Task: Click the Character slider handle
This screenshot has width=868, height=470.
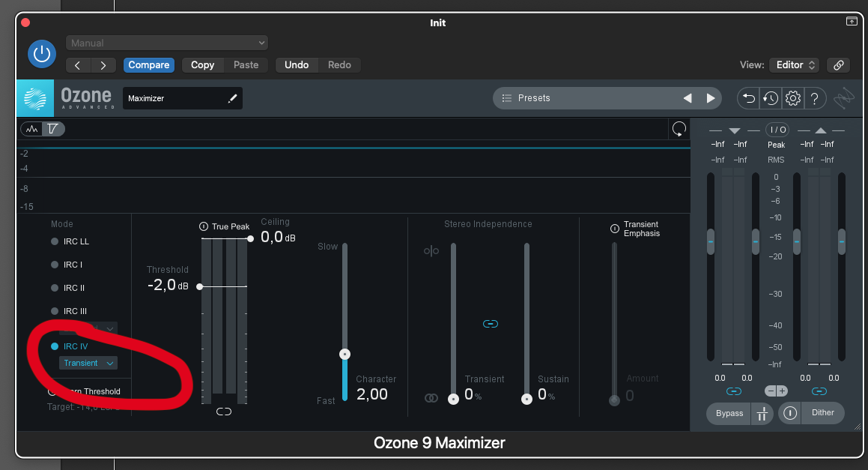Action: pos(345,354)
